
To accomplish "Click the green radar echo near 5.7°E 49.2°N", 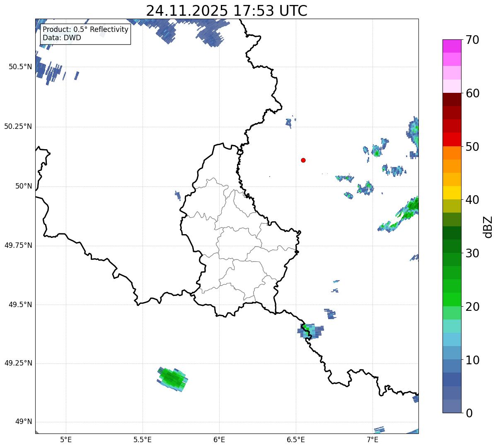I will [x=172, y=379].
